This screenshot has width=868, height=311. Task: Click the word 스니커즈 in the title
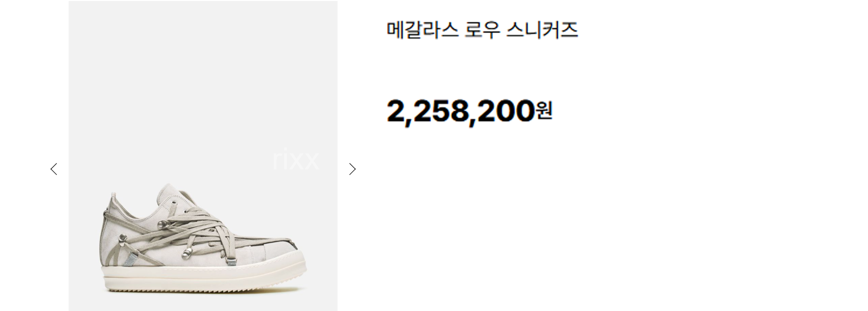tap(542, 30)
